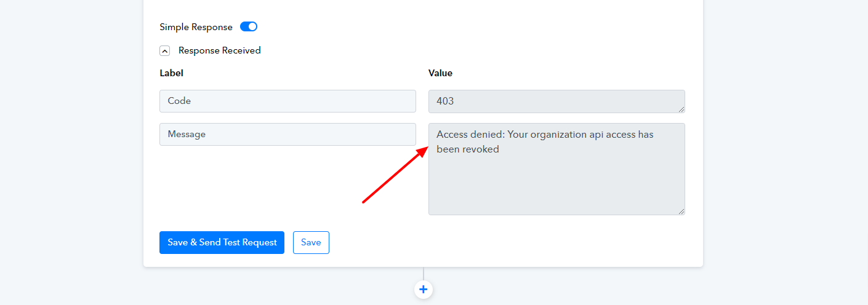Viewport: 868px width, 305px height.
Task: Toggle the Simple Response switch
Action: 248,27
